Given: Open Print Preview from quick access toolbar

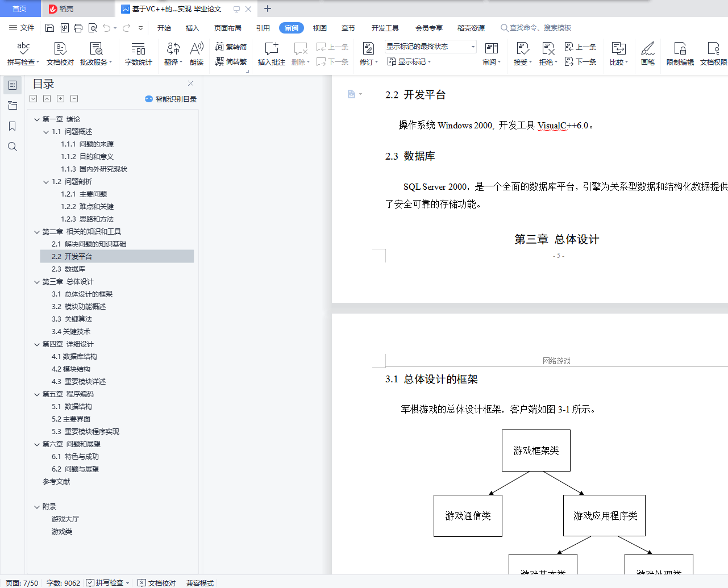Looking at the screenshot, I should 92,28.
